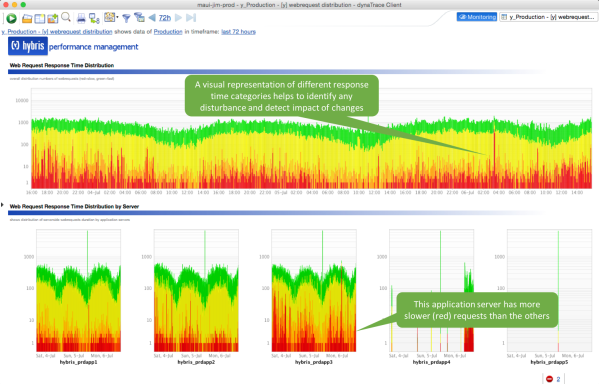Open dropdown arrow next to dashboard config icon
Image resolution: width=599 pixels, height=384 pixels.
(117, 18)
